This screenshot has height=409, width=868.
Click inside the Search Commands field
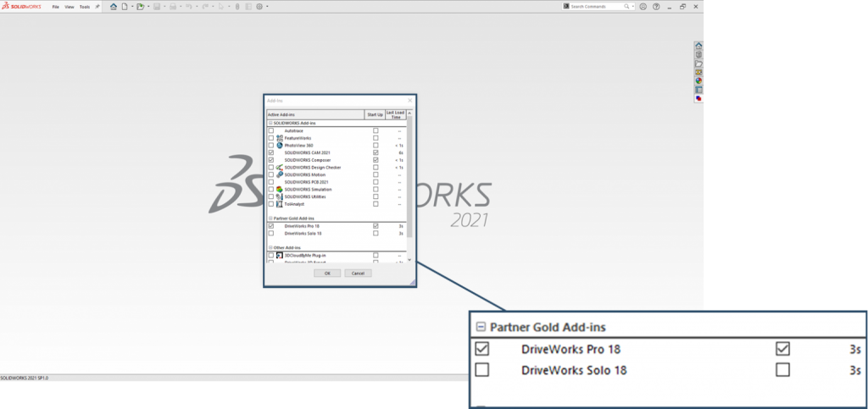(597, 7)
